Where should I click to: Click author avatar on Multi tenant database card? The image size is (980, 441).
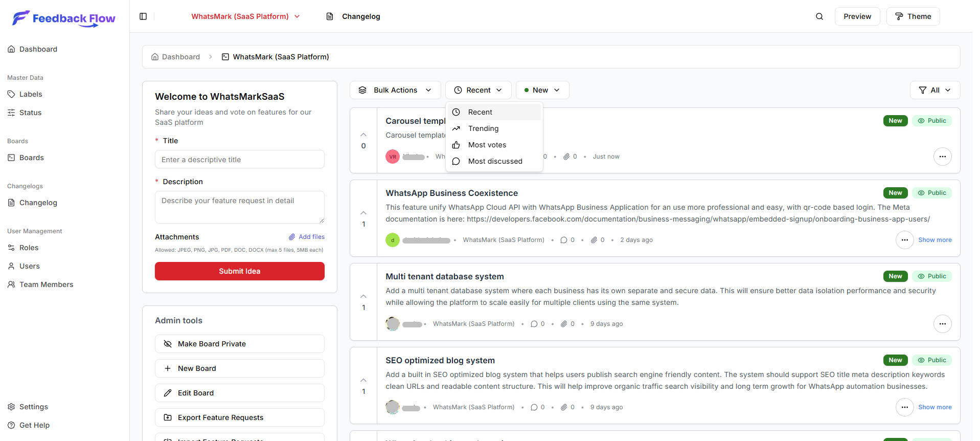point(393,324)
